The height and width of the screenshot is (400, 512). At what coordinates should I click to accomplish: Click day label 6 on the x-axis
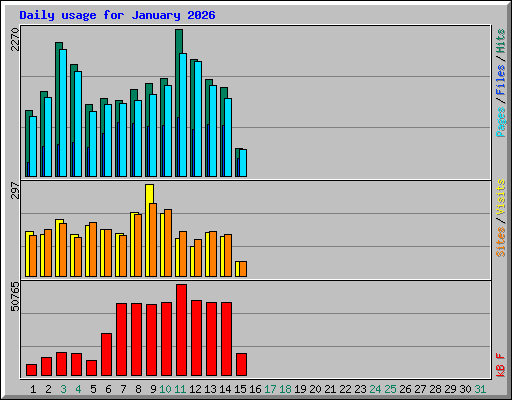tap(108, 389)
